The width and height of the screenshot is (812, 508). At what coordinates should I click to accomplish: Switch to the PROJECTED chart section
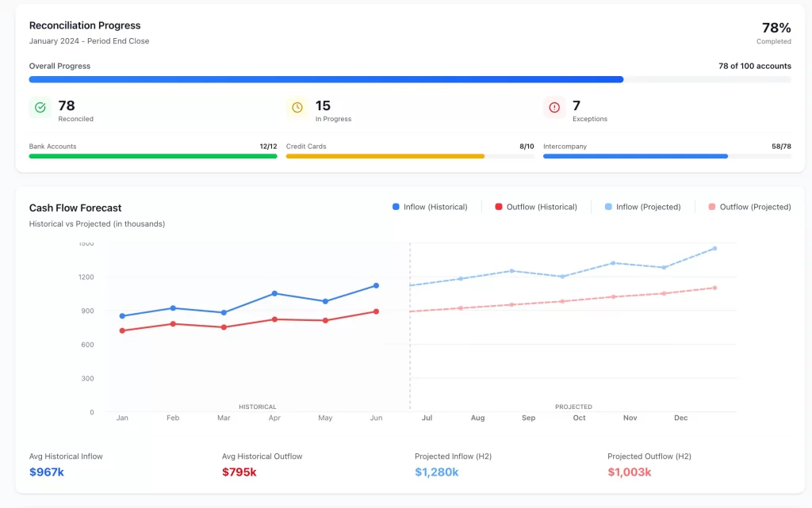573,406
